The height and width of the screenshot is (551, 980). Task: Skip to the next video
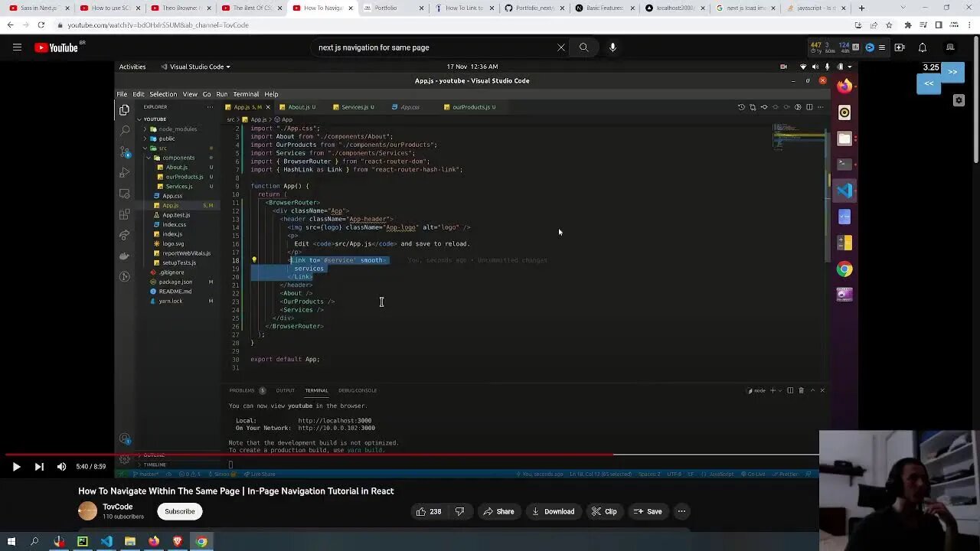click(39, 467)
